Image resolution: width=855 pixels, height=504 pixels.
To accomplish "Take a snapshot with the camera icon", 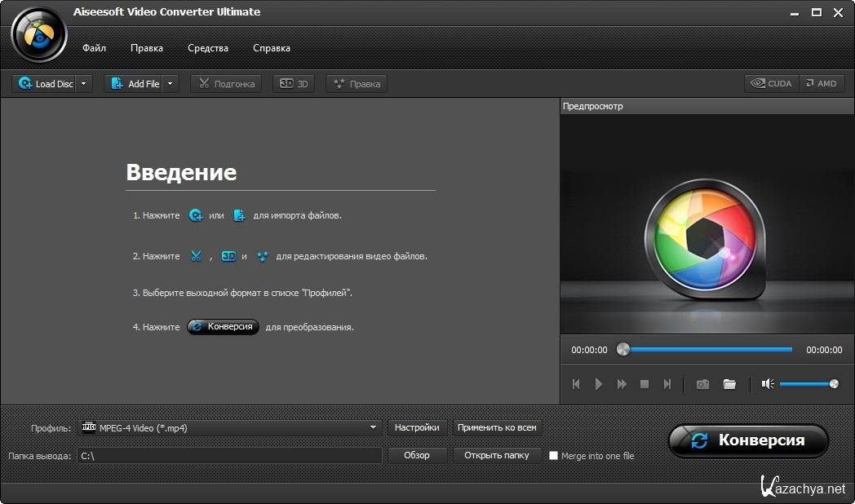I will coord(702,384).
